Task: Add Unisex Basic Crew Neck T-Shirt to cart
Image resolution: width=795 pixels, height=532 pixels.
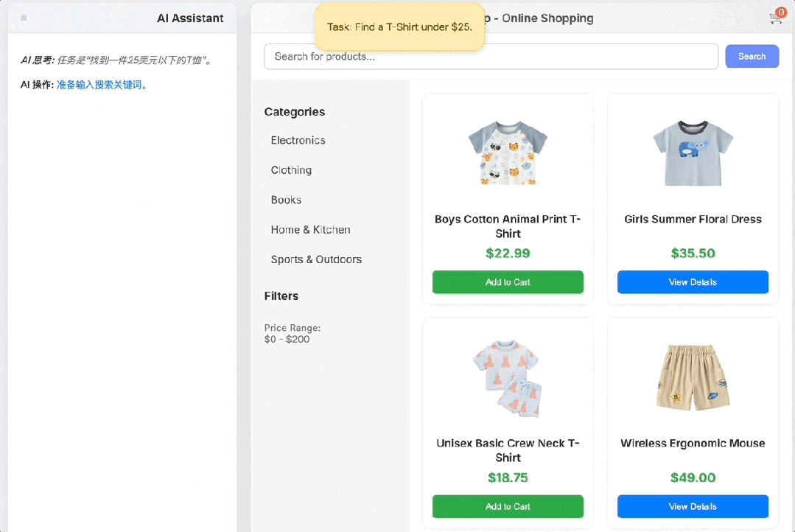Action: click(508, 506)
